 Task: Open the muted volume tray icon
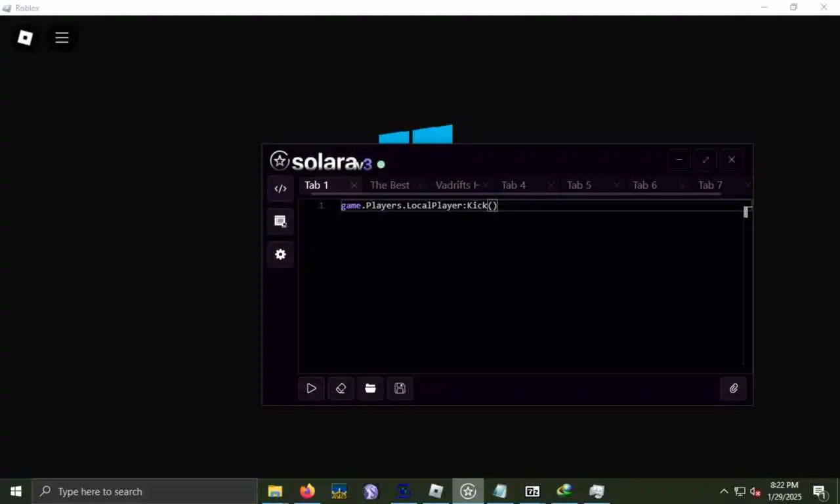tap(755, 491)
